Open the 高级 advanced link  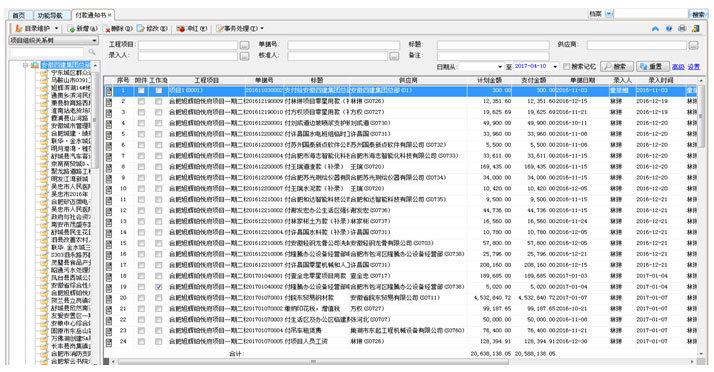coord(678,67)
